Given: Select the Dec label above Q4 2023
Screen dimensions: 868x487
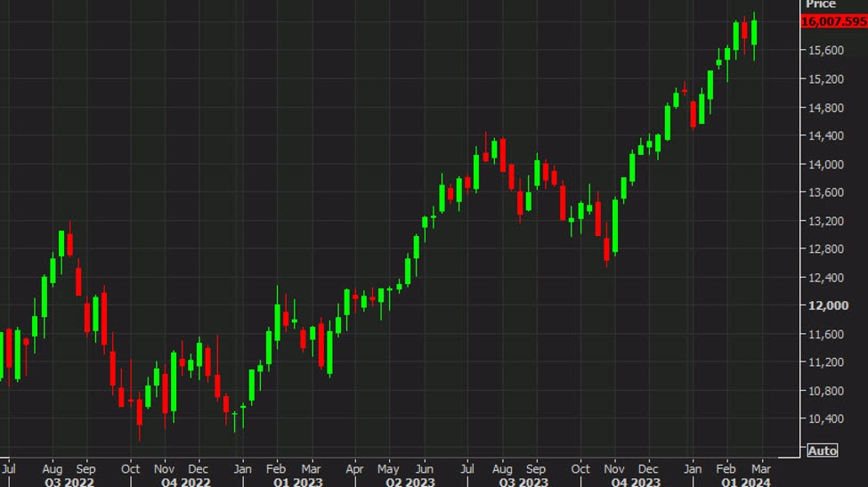Looking at the screenshot, I should tap(648, 468).
